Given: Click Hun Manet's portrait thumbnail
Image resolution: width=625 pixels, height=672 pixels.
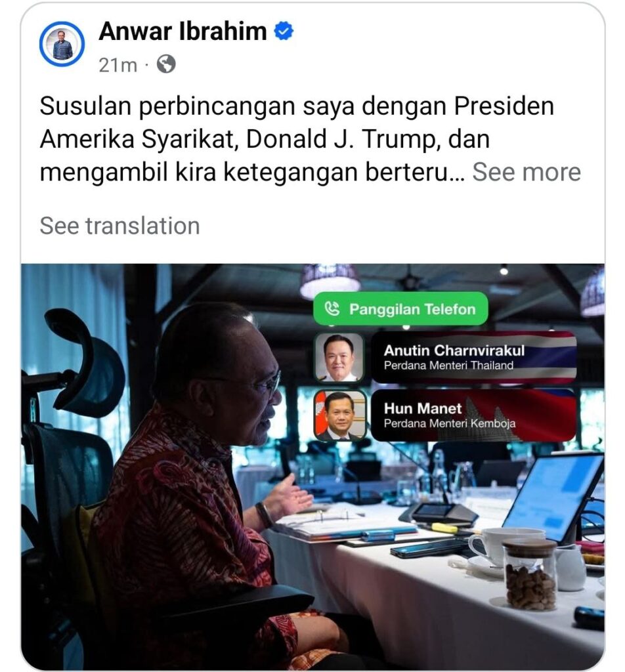Looking at the screenshot, I should tap(340, 415).
